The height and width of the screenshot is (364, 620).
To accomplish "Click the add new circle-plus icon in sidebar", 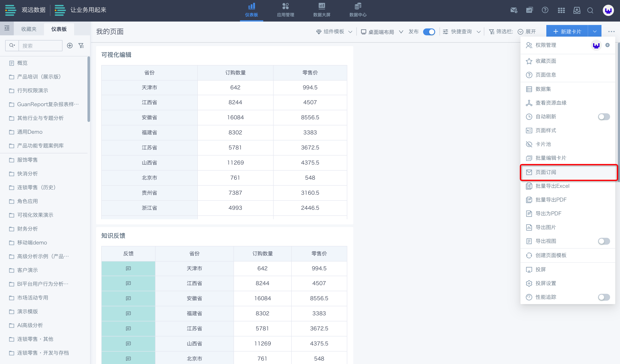I will pos(70,45).
